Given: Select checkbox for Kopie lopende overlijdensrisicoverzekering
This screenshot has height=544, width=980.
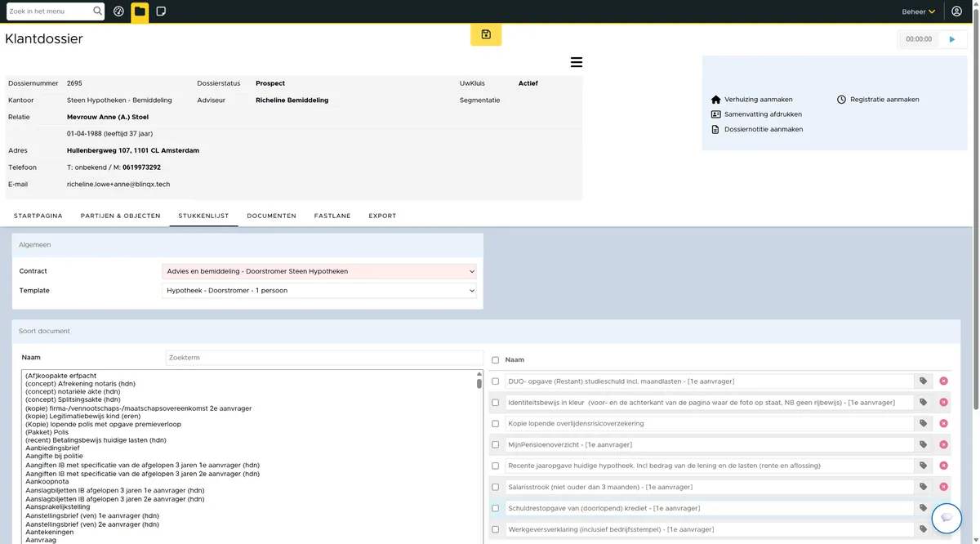Looking at the screenshot, I should 496,424.
